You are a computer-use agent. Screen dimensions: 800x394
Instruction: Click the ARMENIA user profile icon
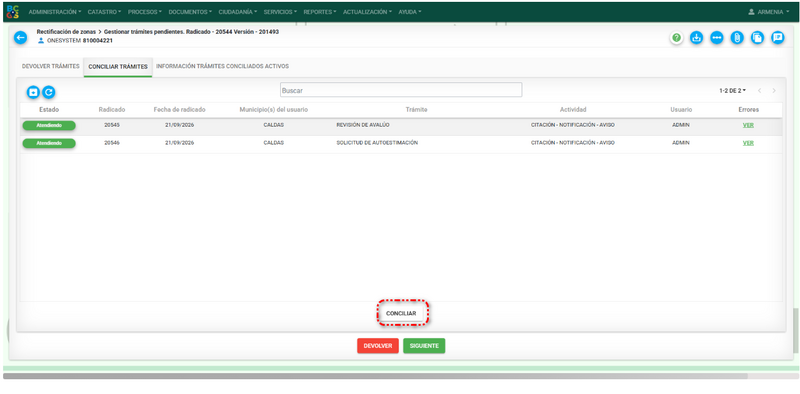point(751,12)
